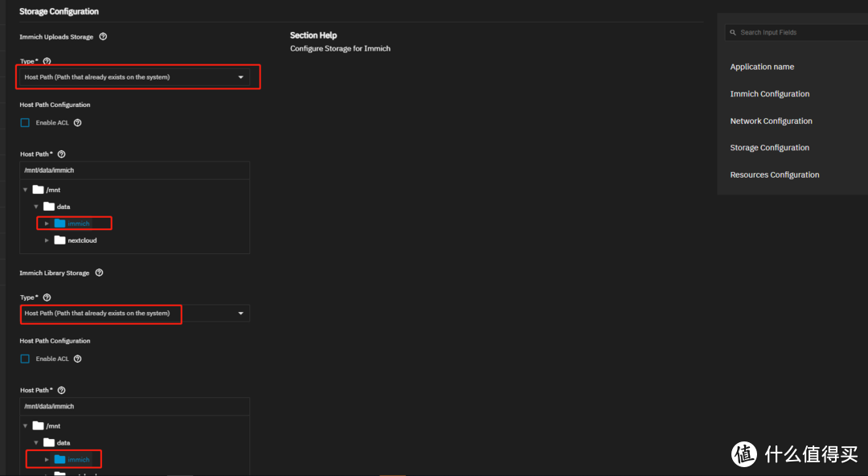
Task: Expand nextcloud node in Uploads tree
Action: 47,240
